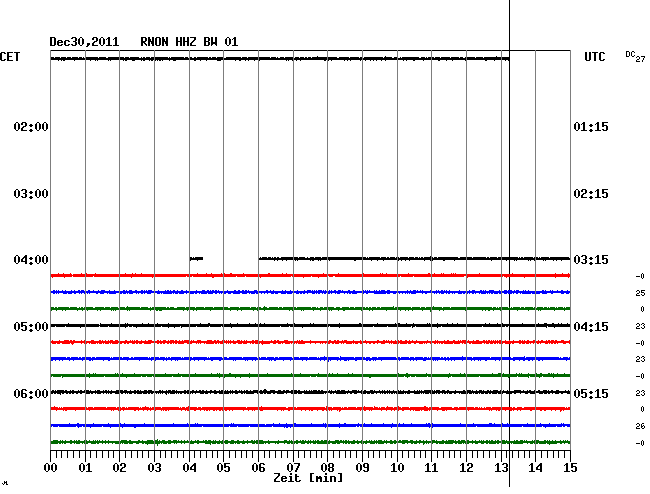Click minute tick label "04"

tap(189, 468)
